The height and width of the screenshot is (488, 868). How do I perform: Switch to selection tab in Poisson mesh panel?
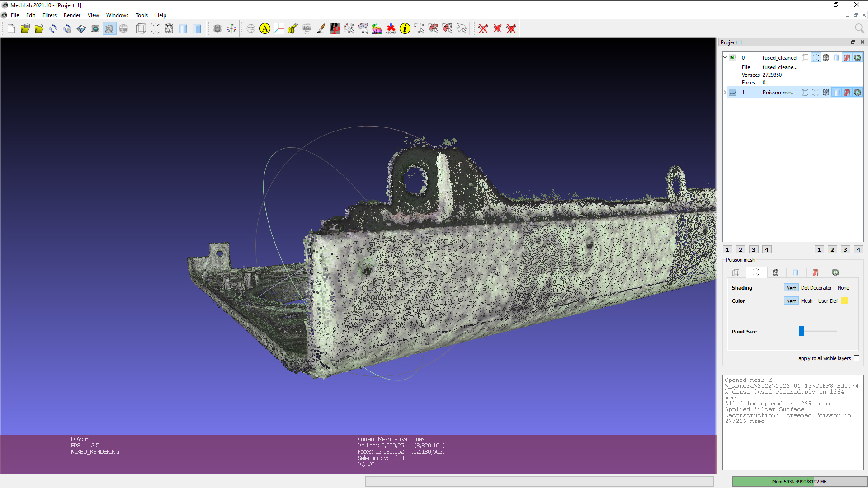816,272
